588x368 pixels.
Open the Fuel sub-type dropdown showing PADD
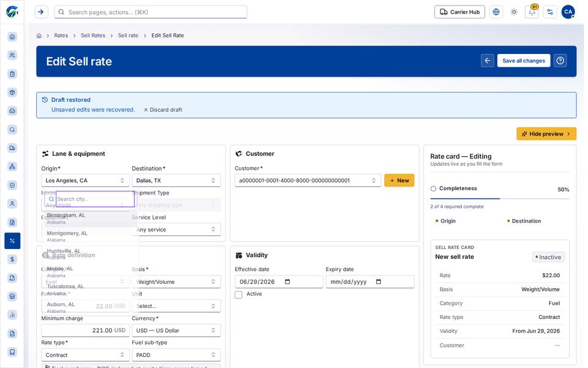tap(176, 355)
